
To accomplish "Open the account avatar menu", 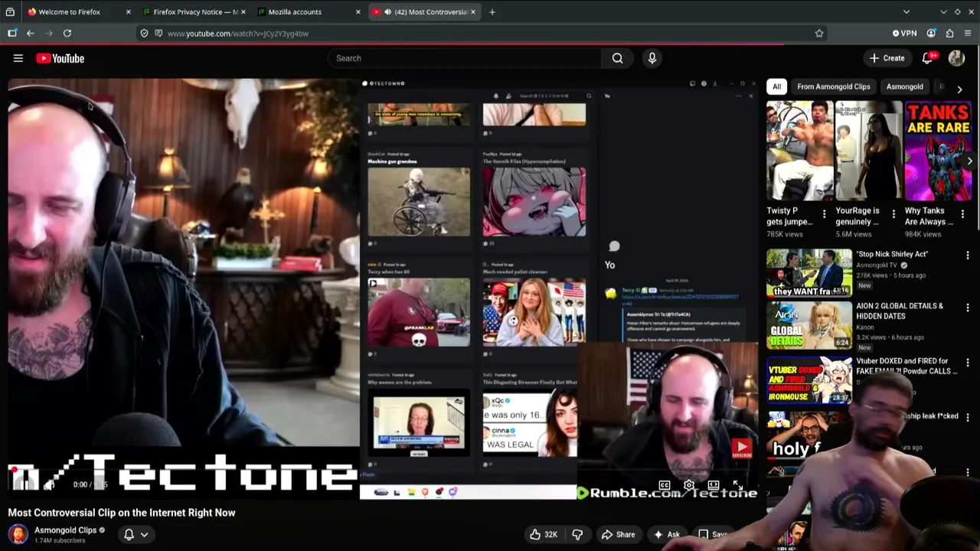I will point(956,58).
